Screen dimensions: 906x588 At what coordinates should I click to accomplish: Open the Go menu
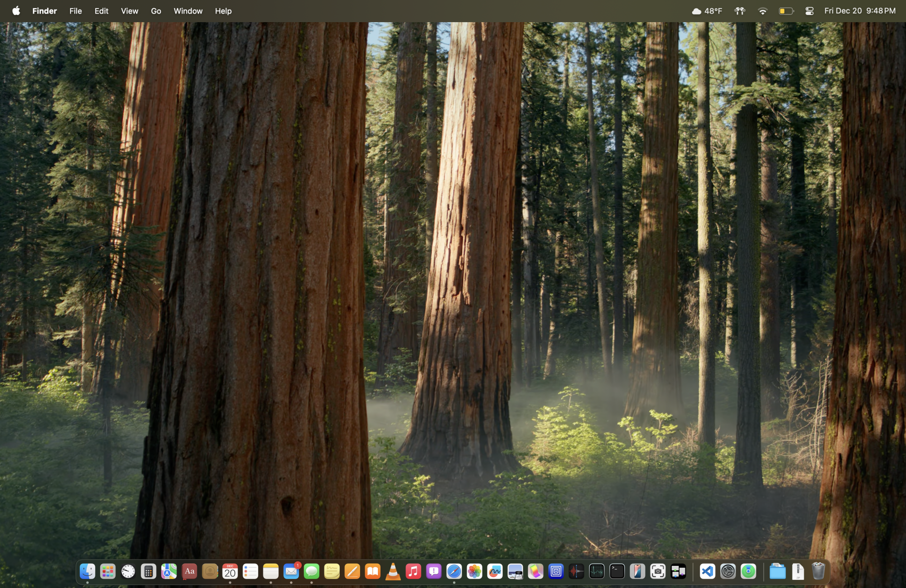click(156, 11)
